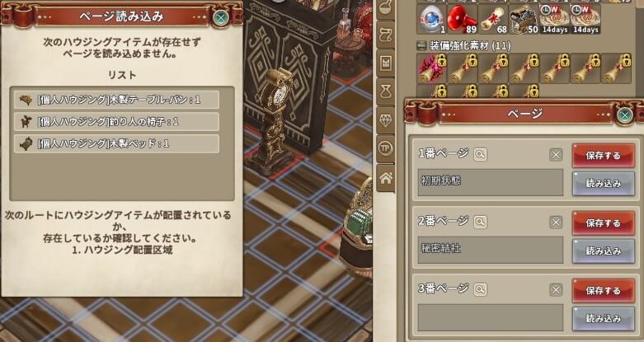Open the housing home icon tab

click(x=386, y=178)
